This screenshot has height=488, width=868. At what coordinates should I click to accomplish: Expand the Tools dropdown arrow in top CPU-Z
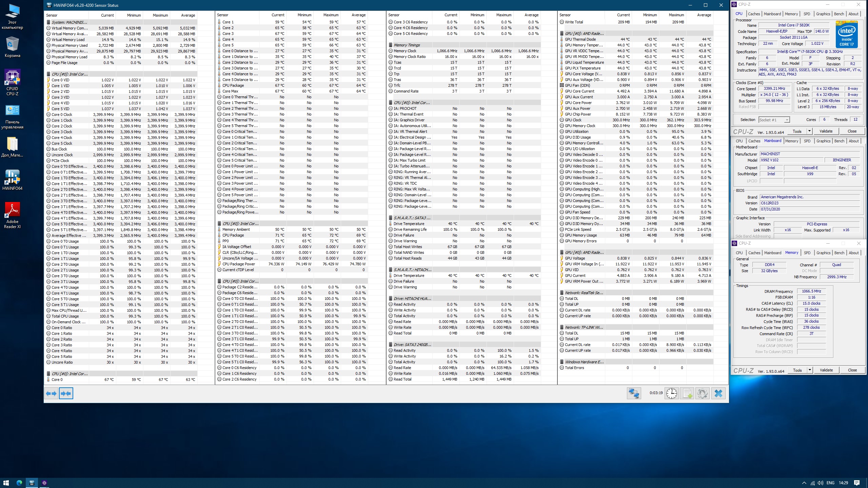[809, 131]
